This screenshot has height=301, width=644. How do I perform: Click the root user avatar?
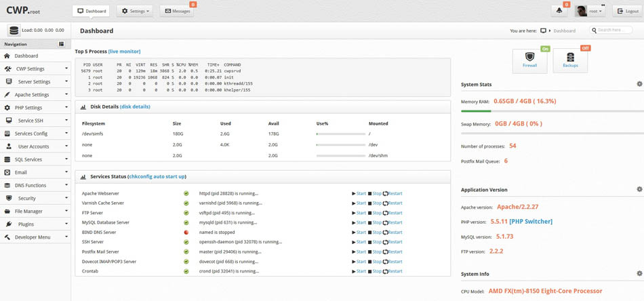581,11
